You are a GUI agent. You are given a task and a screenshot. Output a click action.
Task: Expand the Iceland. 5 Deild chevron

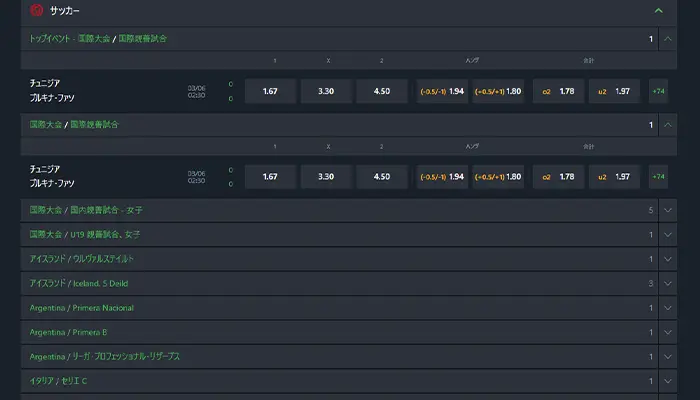(x=667, y=283)
